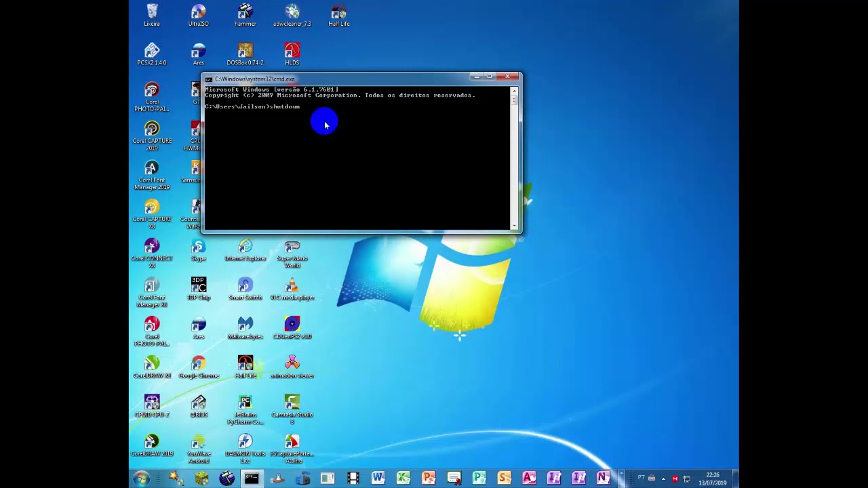Select the adwcleaner_7.3 desktop icon
Image resolution: width=868 pixels, height=488 pixels.
tap(292, 15)
